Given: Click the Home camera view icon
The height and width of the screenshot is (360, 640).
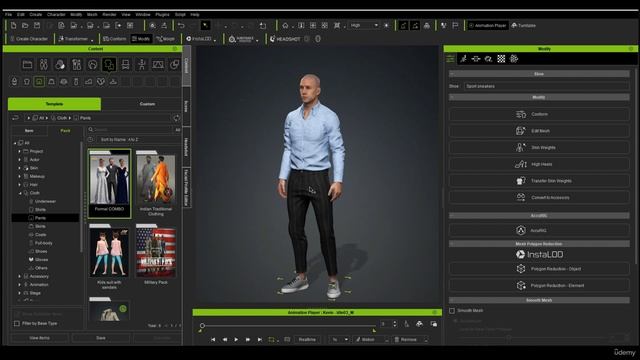Looking at the screenshot, I should click(x=285, y=25).
